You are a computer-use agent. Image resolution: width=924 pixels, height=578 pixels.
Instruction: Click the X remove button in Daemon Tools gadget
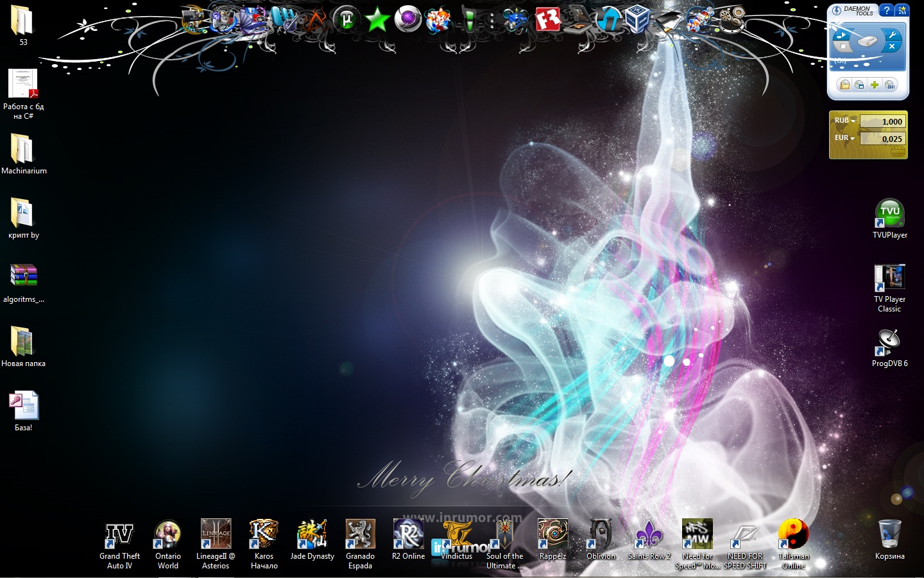point(892,47)
